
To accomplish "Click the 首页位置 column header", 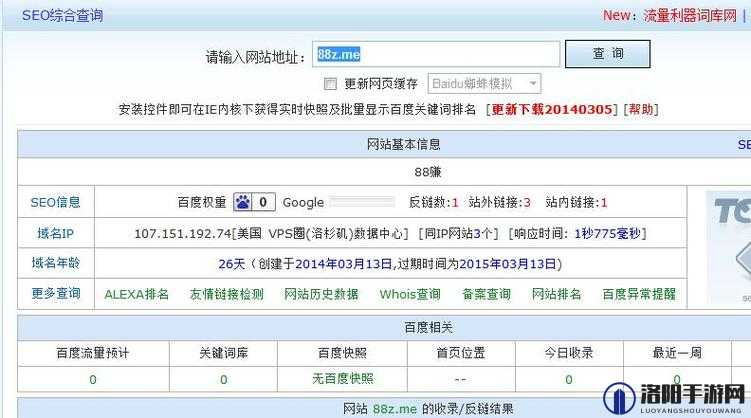I will (x=461, y=353).
